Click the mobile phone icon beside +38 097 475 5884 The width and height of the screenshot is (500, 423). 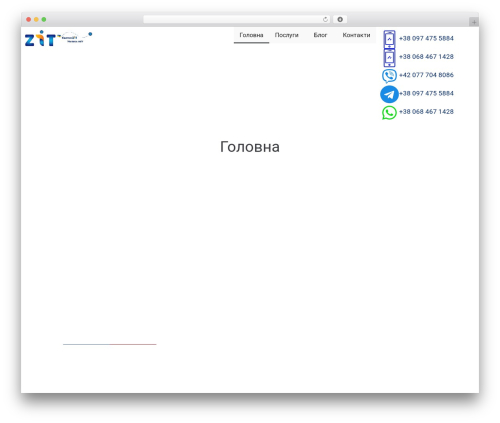[x=389, y=39]
